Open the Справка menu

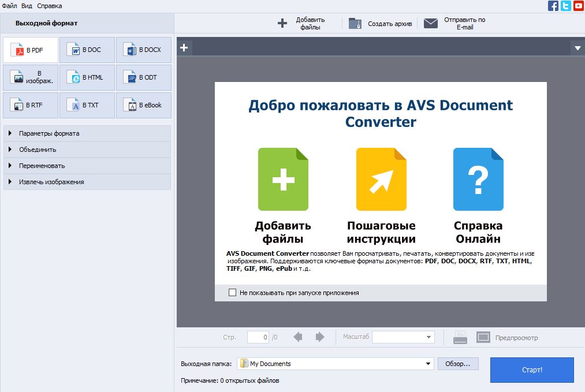[x=49, y=6]
